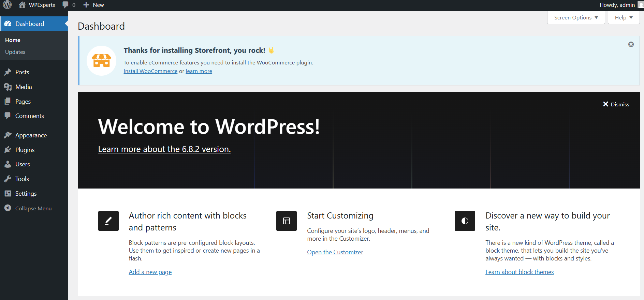Click the pencil edit icon for blocks
Screen dimensions: 644x300
(108, 221)
